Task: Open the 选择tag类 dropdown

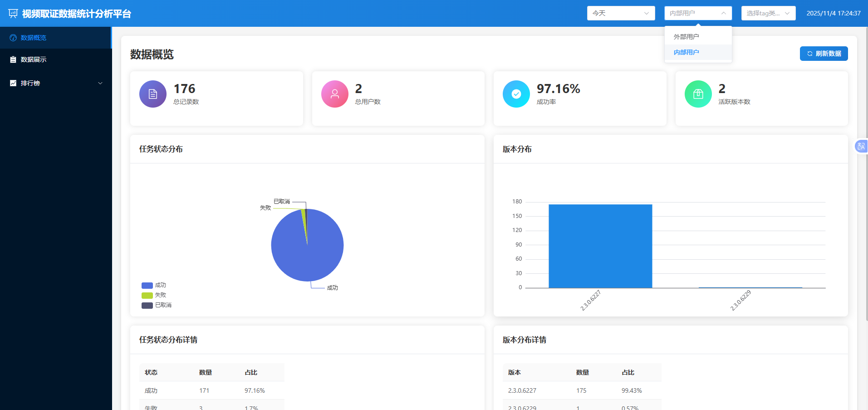Action: click(768, 13)
